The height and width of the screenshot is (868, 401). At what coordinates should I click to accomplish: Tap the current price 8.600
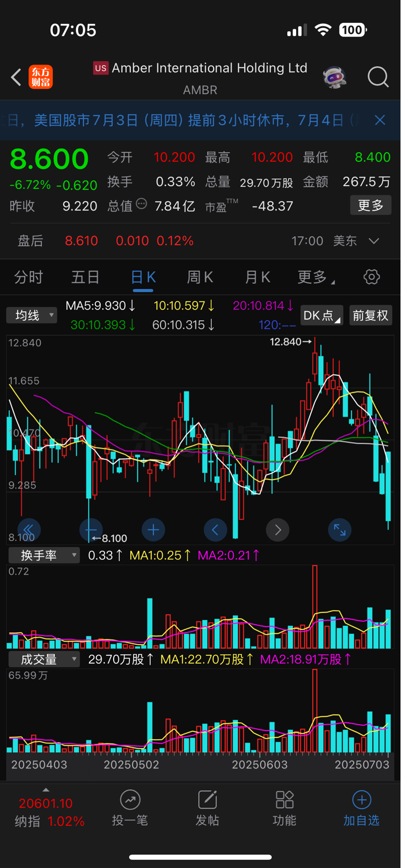click(x=50, y=158)
